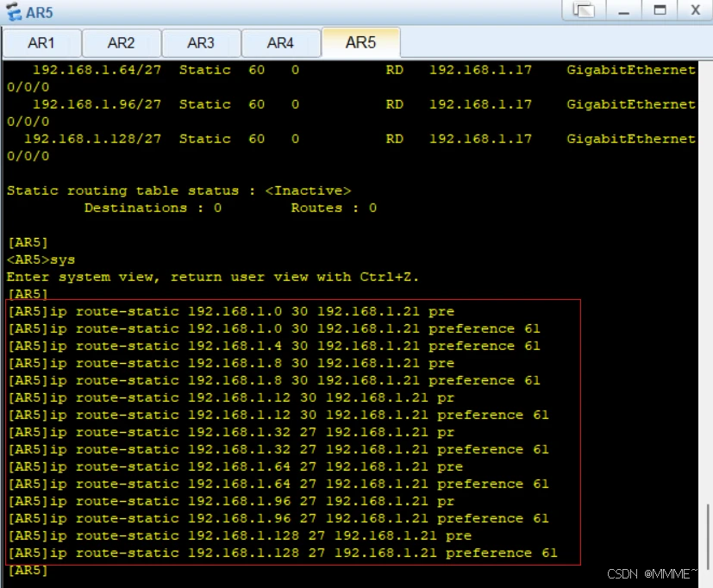
Task: Select the AR3 tab
Action: [x=200, y=43]
